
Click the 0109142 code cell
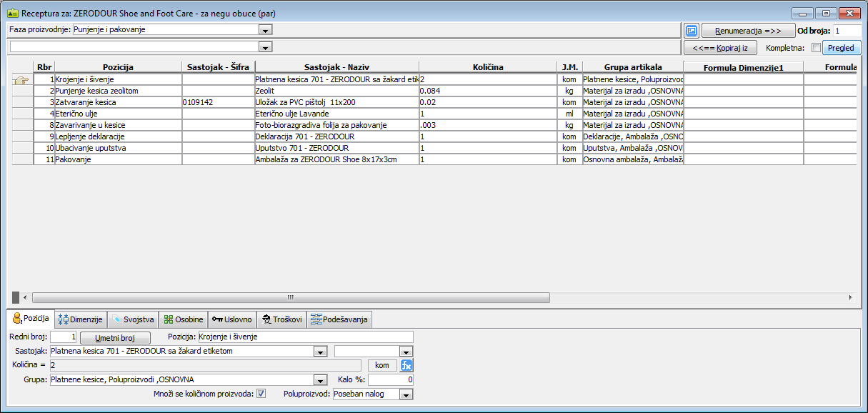(x=218, y=103)
